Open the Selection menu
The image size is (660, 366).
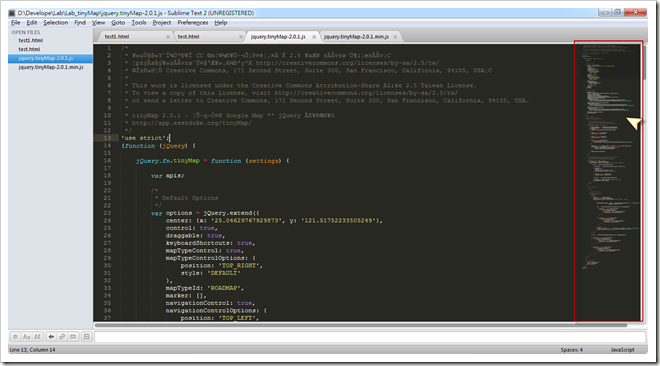(56, 23)
